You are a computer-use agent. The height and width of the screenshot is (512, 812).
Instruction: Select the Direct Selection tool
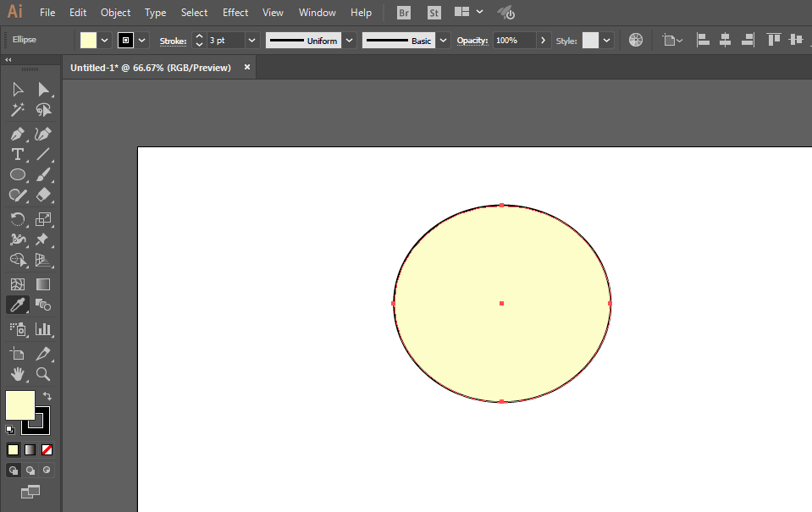point(43,90)
